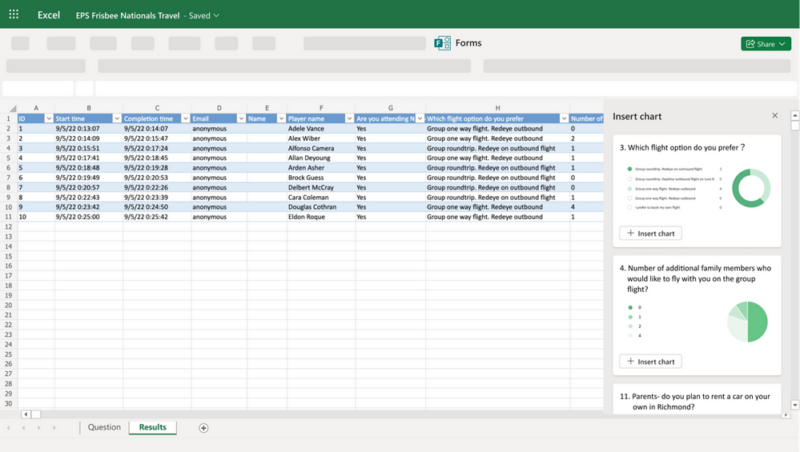
Task: Open the app launcher waffle icon
Action: [x=13, y=15]
